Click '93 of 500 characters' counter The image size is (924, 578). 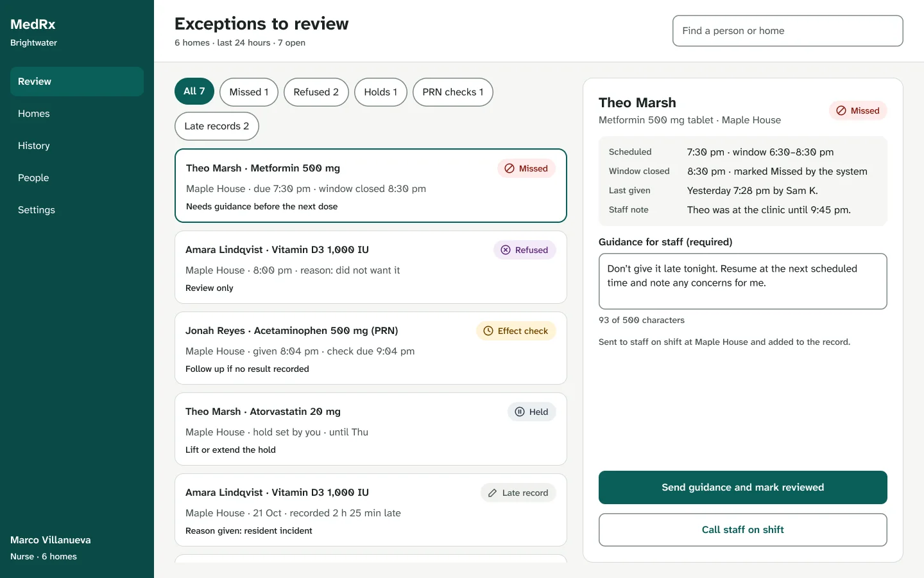[642, 320]
